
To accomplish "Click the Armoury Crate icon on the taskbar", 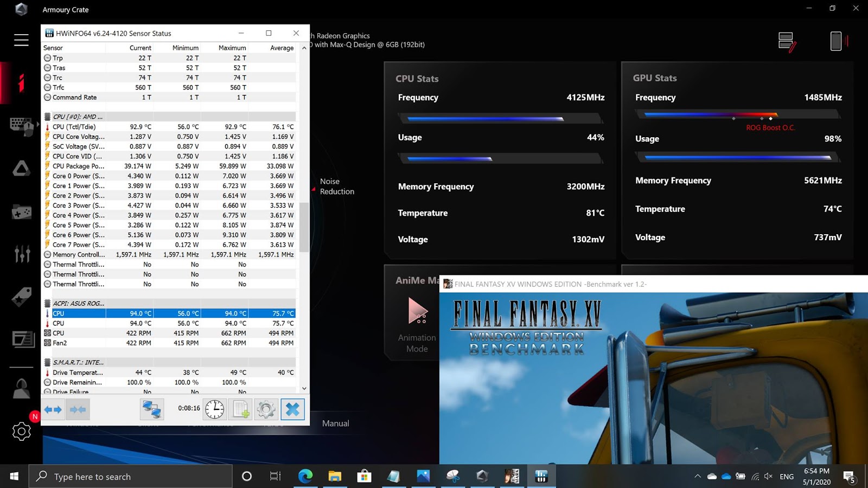I will point(482,476).
